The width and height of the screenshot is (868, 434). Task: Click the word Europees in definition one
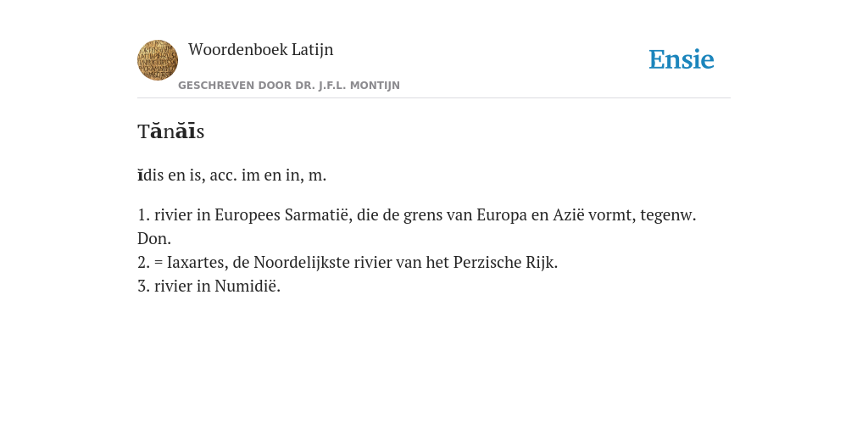248,214
